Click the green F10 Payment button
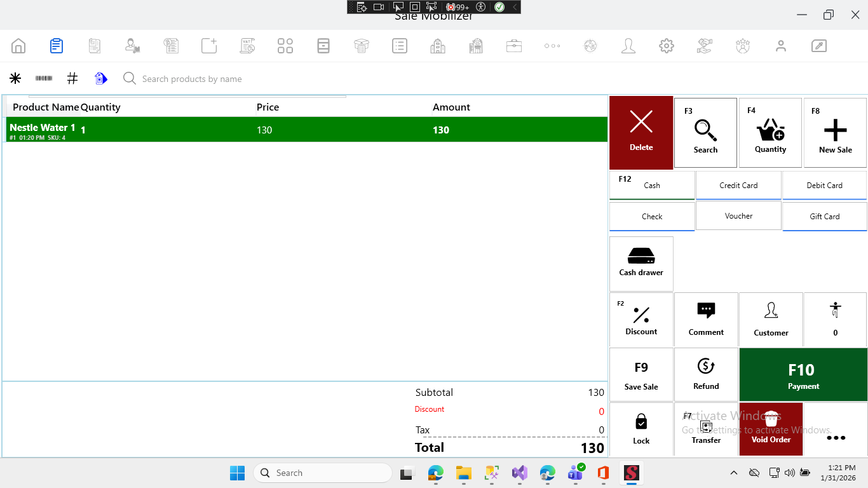Screen dimensions: 868x488 tap(803, 375)
